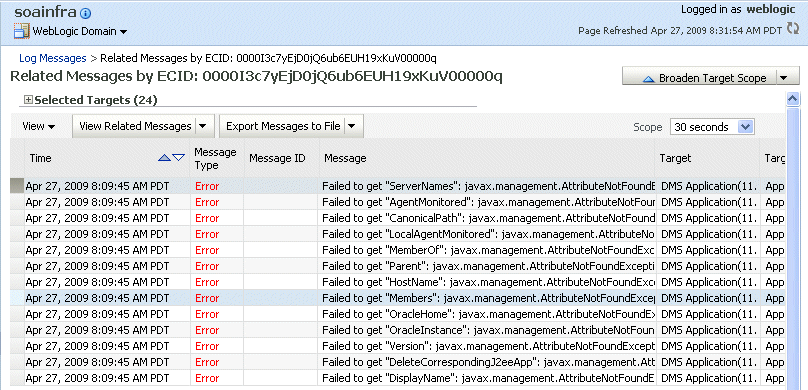This screenshot has height=390, width=808.
Task: Open Broaden Target Scope dropdown arrow
Action: click(783, 78)
